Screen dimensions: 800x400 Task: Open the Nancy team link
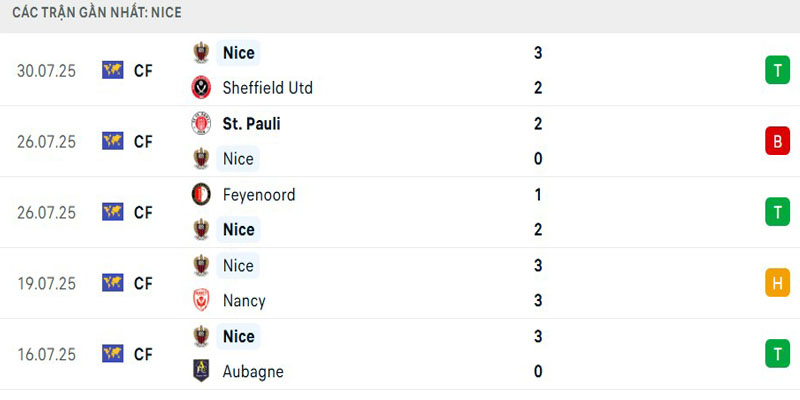coord(245,301)
